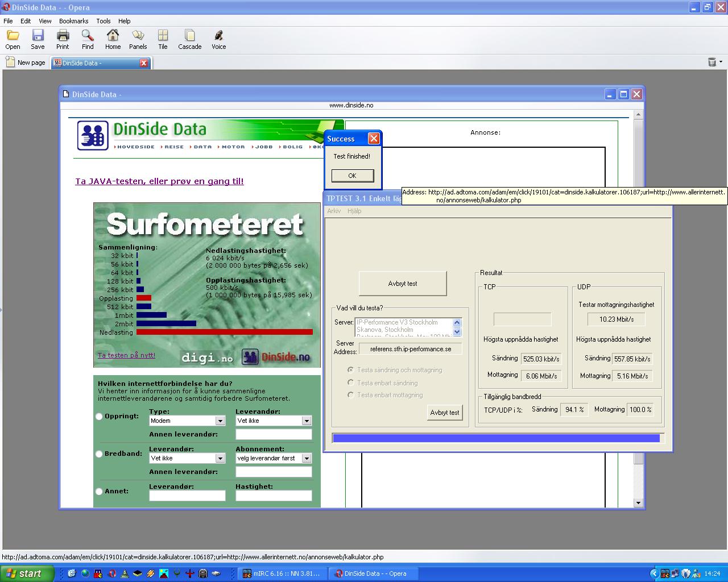The image size is (728, 582).
Task: Click the Ta JAVA-testen link
Action: click(159, 181)
